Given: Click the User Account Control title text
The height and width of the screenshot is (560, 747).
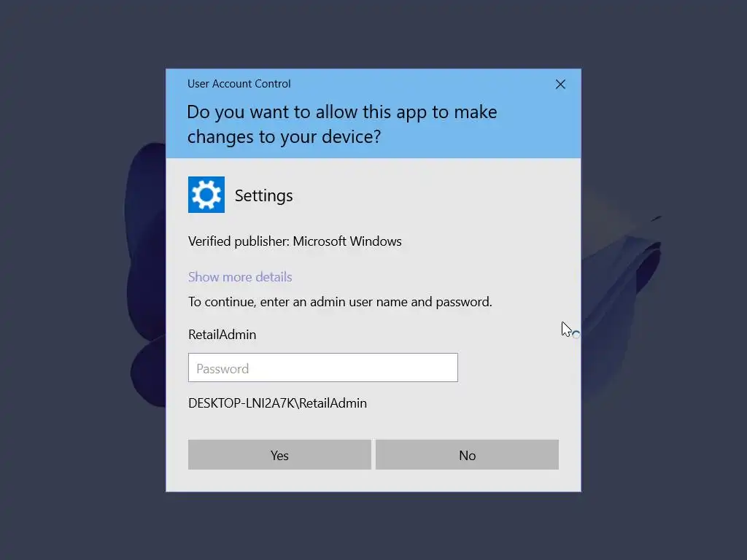Looking at the screenshot, I should [239, 84].
